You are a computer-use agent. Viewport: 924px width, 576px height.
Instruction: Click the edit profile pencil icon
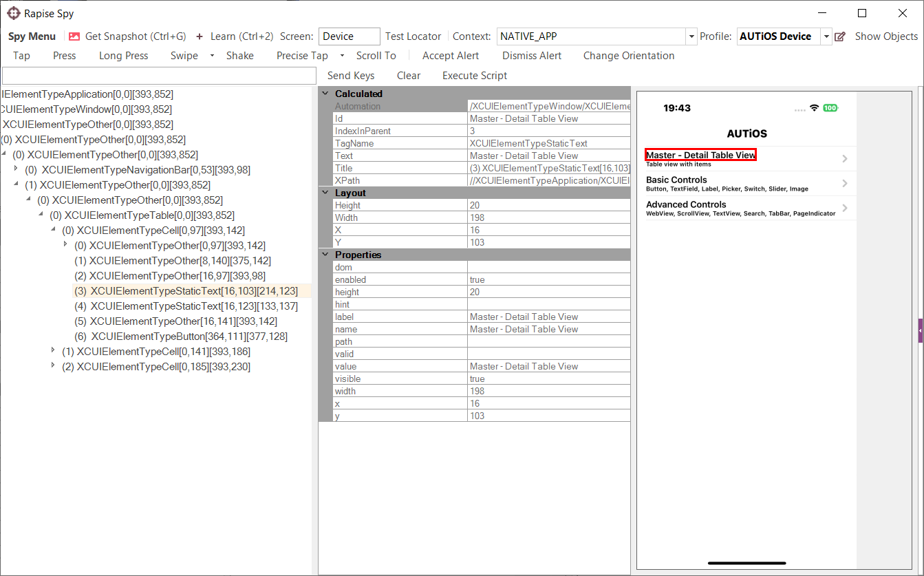(x=840, y=36)
